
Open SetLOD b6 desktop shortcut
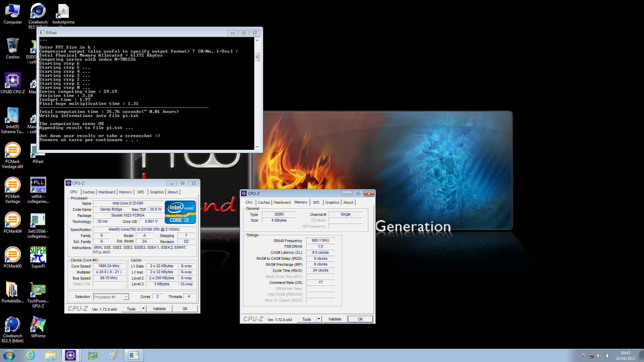pyautogui.click(x=38, y=225)
